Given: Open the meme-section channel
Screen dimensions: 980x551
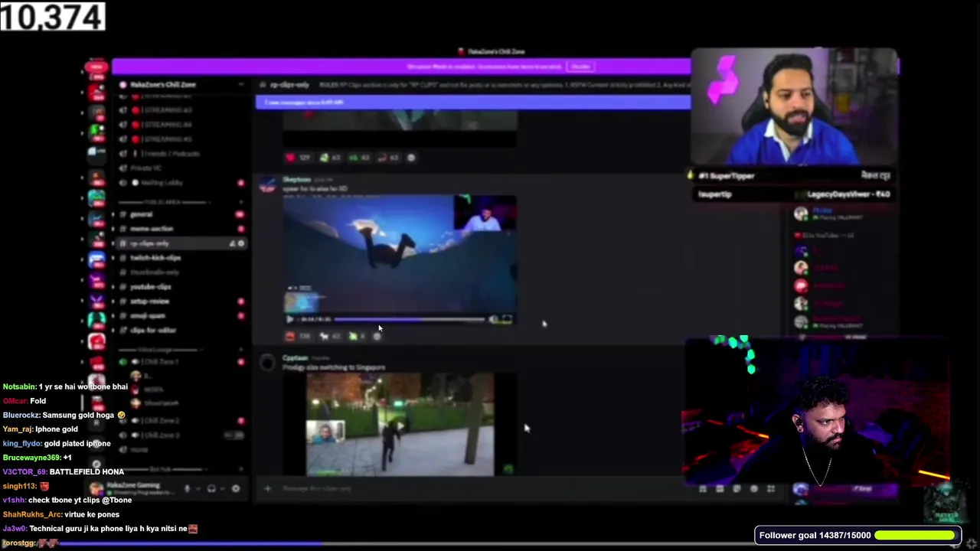Looking at the screenshot, I should [152, 229].
